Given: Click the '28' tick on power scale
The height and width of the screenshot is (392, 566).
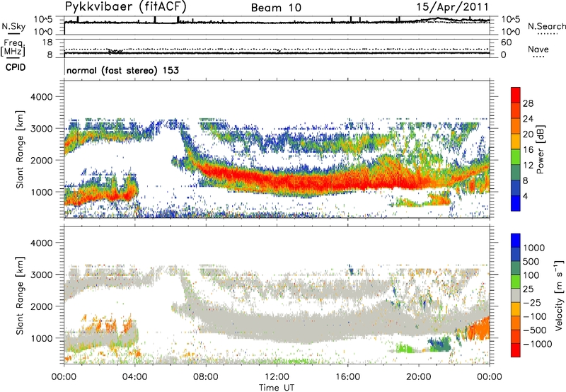Looking at the screenshot, I should (x=528, y=103).
